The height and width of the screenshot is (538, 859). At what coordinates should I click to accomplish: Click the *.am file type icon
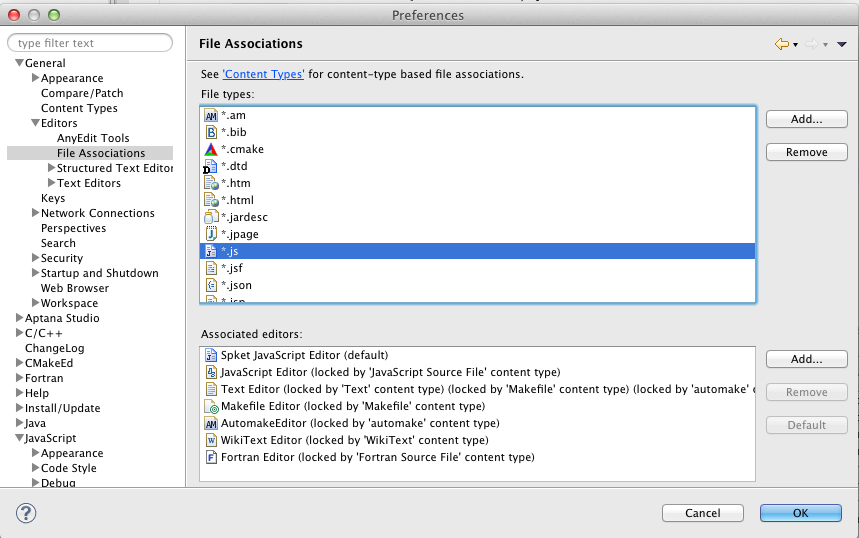[211, 116]
